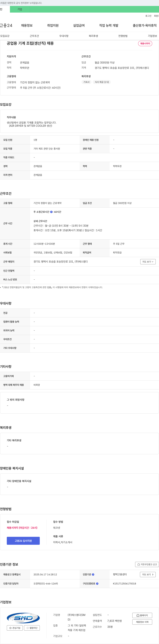Jump to the 근무조건 section tab
Image resolution: width=159 pixels, height=644 pixels.
34,36
